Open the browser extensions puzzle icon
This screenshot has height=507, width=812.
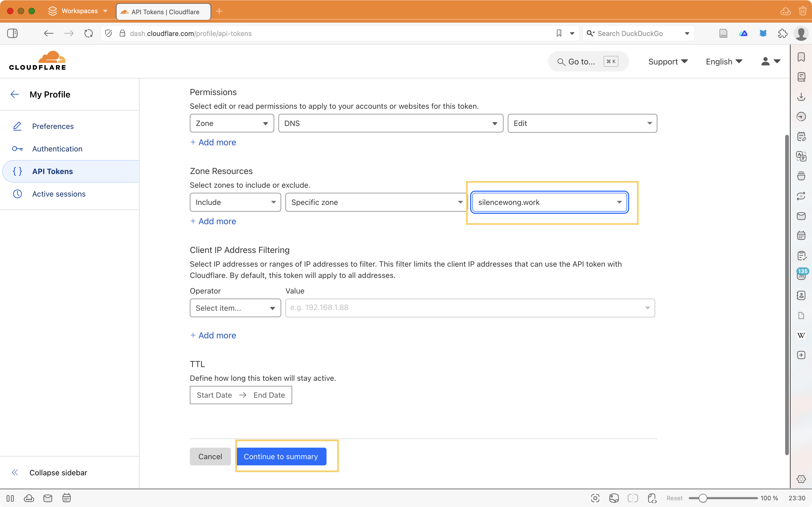(x=783, y=33)
